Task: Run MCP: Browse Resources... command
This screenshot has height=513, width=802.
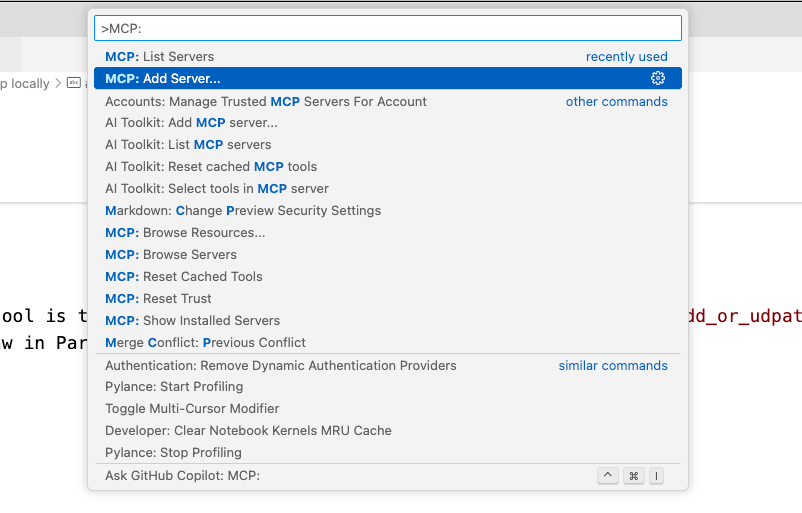Action: [x=388, y=233]
